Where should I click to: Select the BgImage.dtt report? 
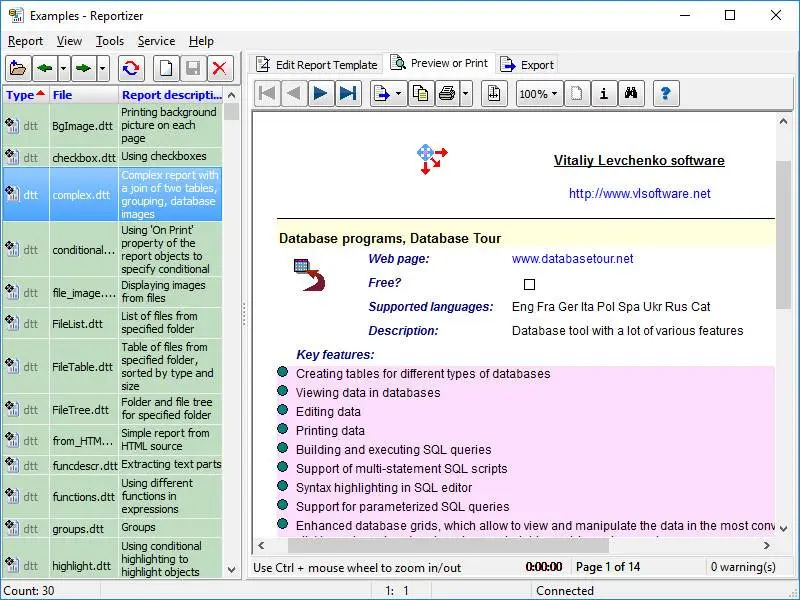[113, 125]
